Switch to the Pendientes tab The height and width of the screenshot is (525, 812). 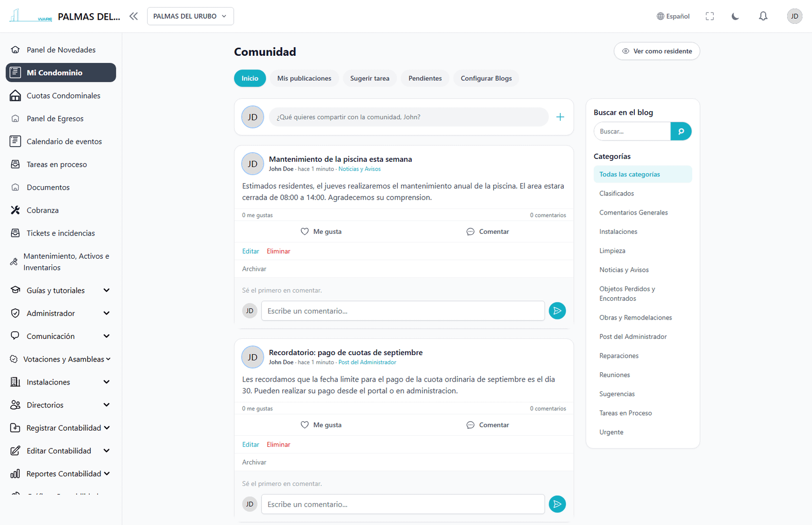coord(425,78)
